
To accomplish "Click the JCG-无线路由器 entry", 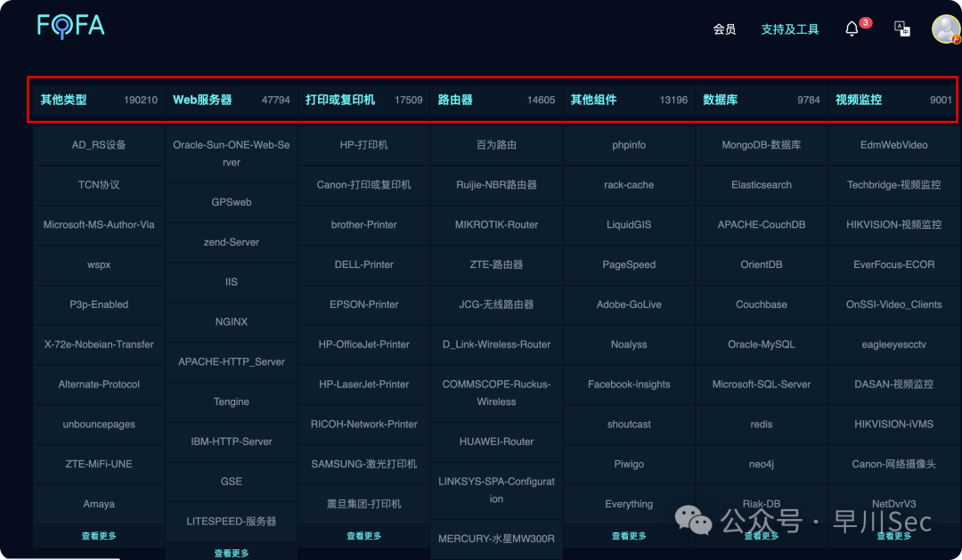I will coord(496,304).
